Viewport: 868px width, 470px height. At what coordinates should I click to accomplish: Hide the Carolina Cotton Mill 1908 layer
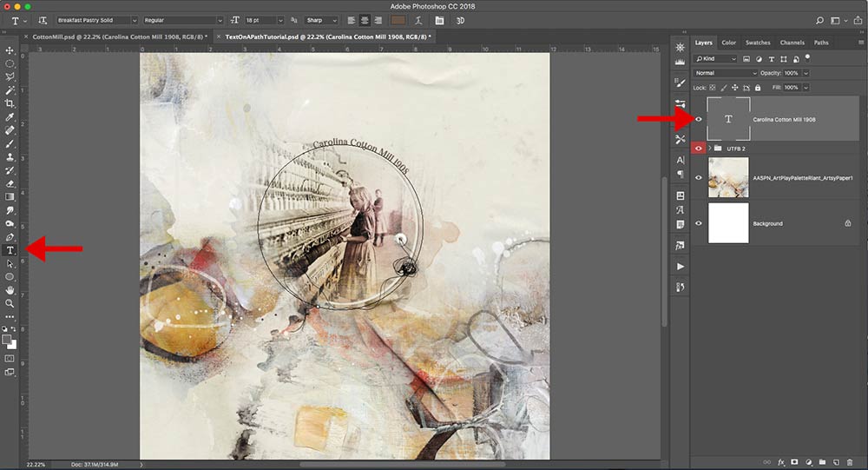(x=698, y=119)
